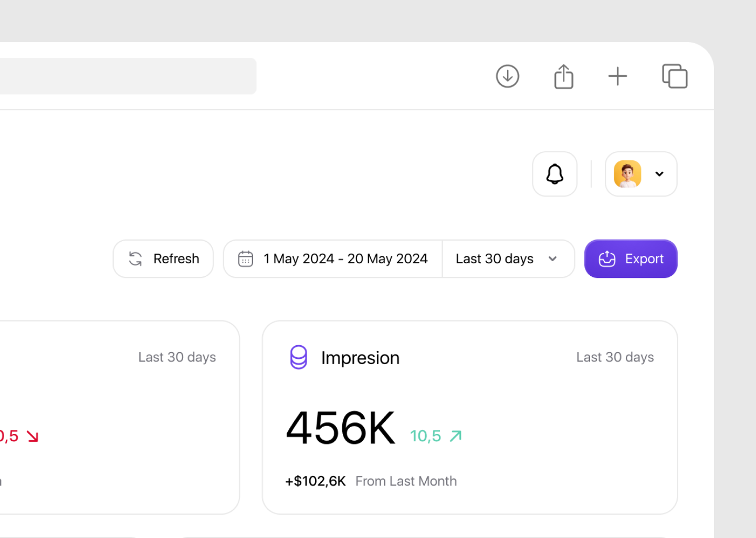Viewport: 756px width, 538px height.
Task: Click the plus icon to add a new tab
Action: (617, 76)
